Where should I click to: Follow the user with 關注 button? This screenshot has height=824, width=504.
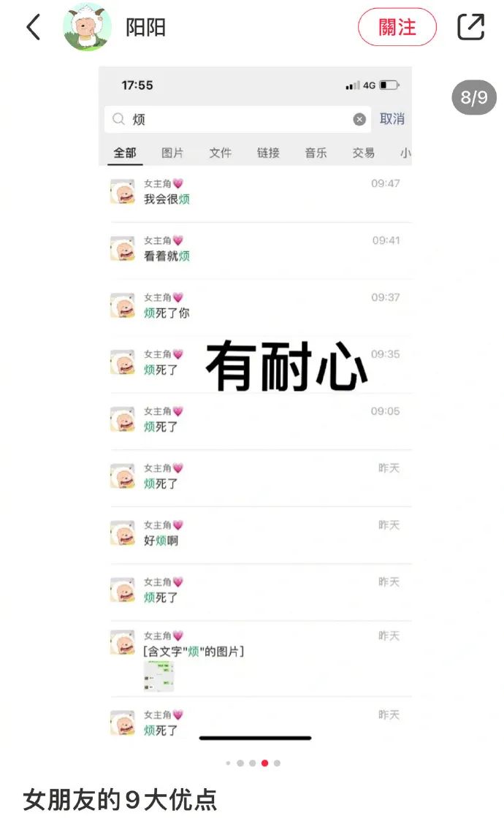point(397,27)
